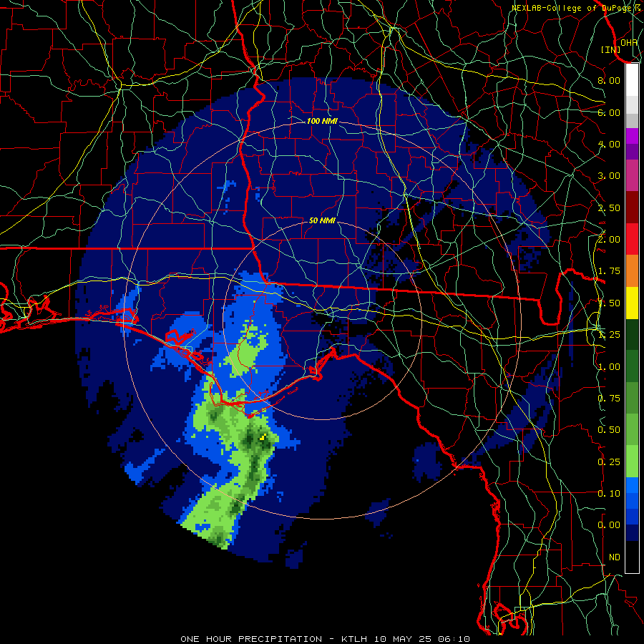This screenshot has width=644, height=644.
Task: Select the 2.00 legend value
Action: (609, 240)
